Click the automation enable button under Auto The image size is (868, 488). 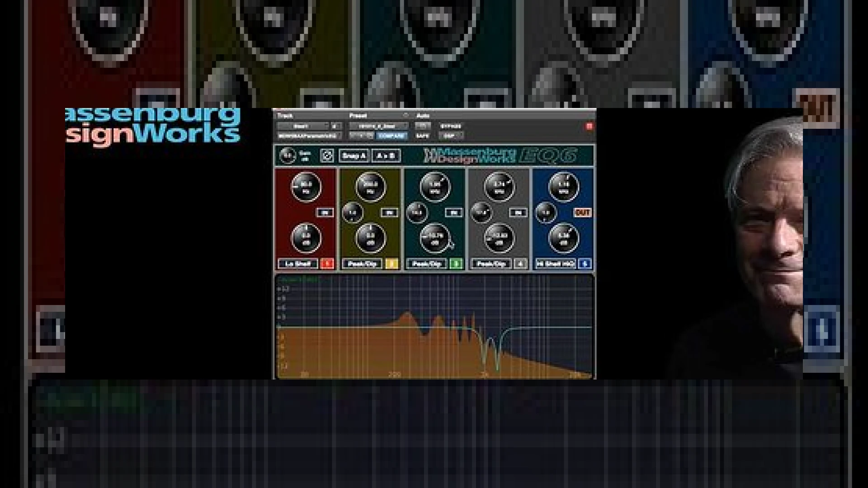pyautogui.click(x=423, y=126)
